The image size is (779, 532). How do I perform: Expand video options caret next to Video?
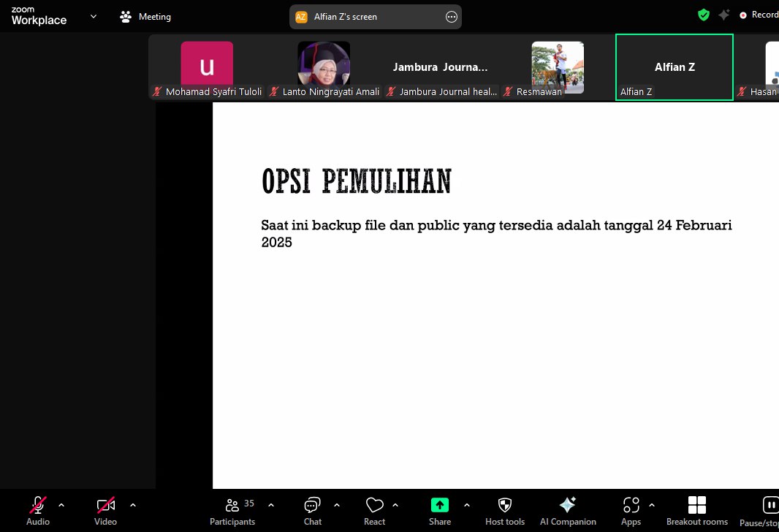(133, 505)
